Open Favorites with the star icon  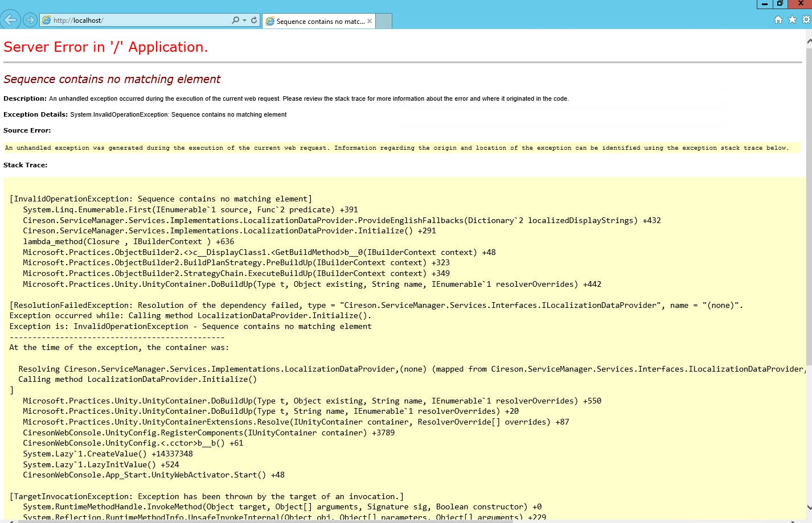coord(792,20)
